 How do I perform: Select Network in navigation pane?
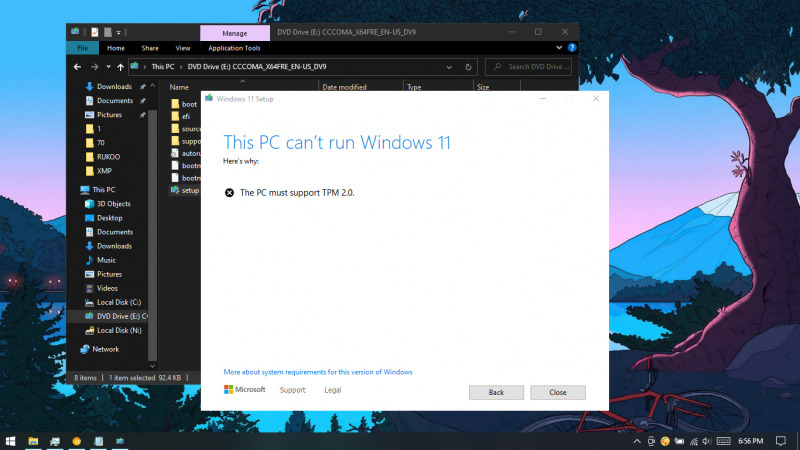pos(106,349)
